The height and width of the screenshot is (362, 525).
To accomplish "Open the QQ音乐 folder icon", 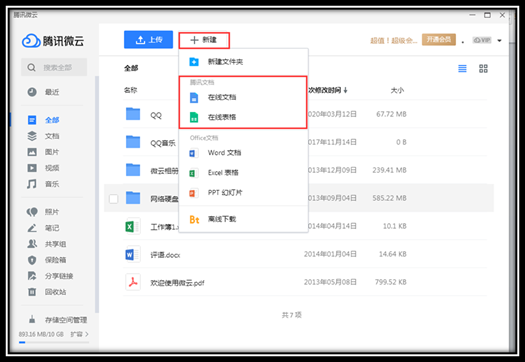I will 133,142.
